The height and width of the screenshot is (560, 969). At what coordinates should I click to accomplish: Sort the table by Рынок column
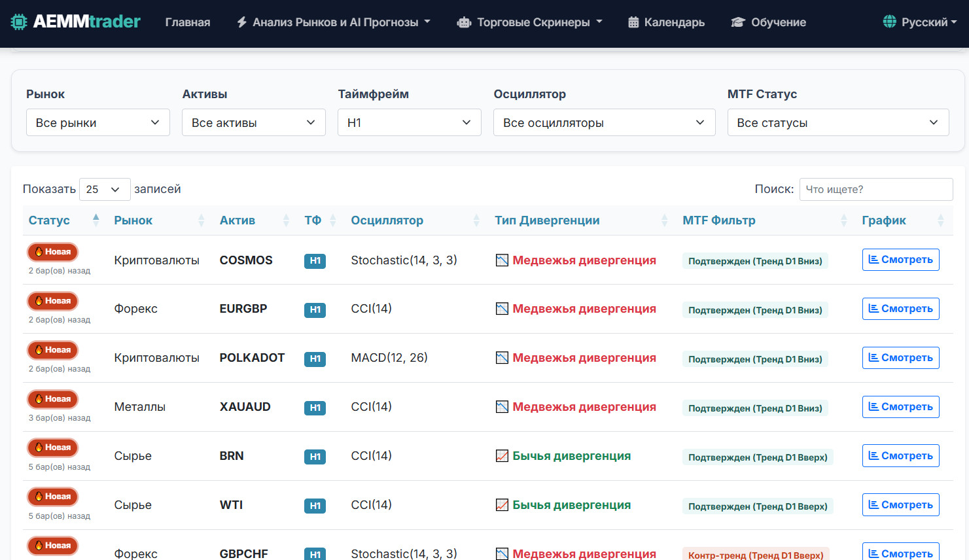159,220
